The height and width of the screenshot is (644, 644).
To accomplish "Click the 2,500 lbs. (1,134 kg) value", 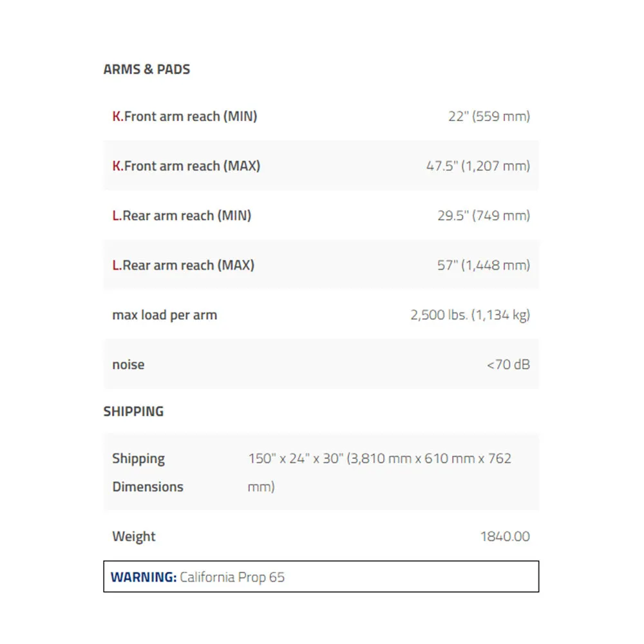I will point(470,315).
